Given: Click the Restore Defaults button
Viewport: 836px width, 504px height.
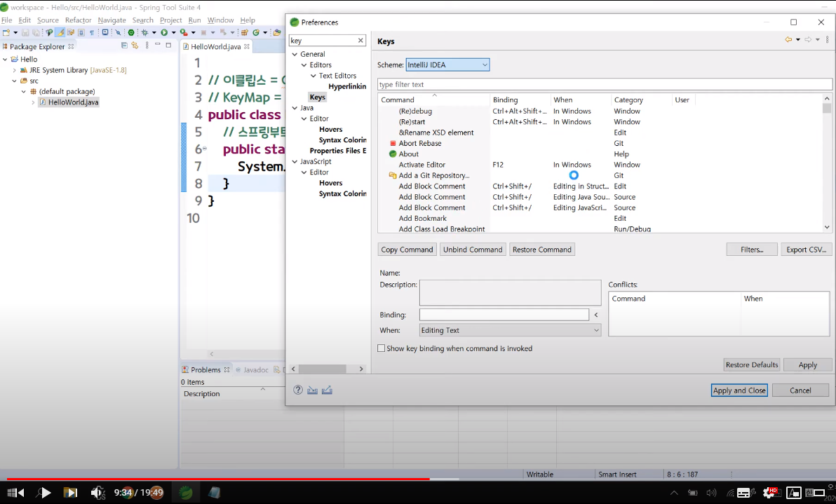Looking at the screenshot, I should click(x=752, y=365).
